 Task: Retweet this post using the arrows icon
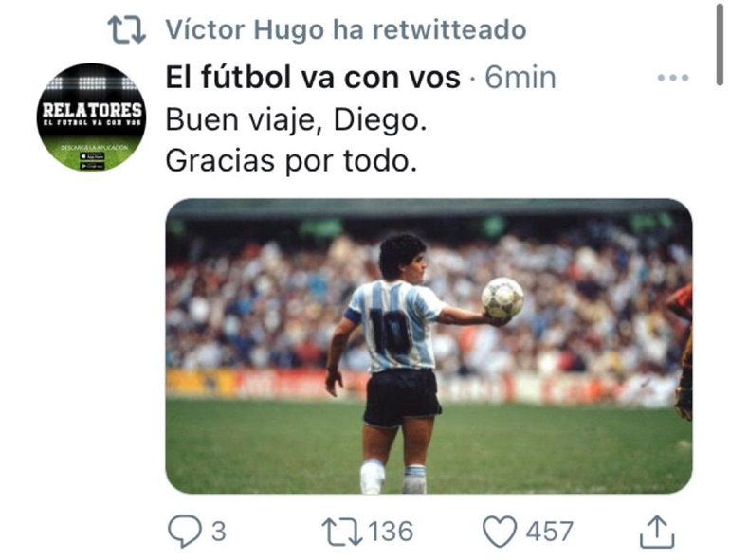(342, 532)
